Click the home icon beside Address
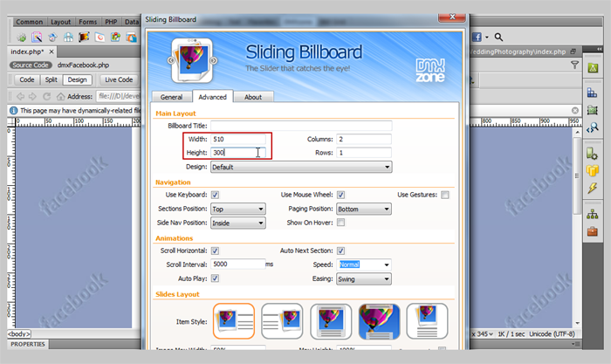This screenshot has height=364, width=611. [60, 96]
